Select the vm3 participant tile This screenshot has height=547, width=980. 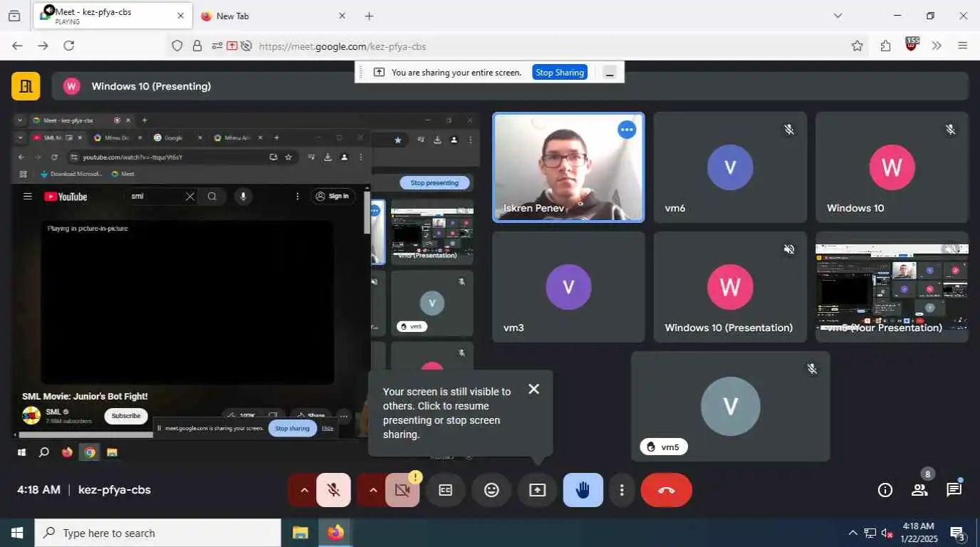[x=568, y=287]
